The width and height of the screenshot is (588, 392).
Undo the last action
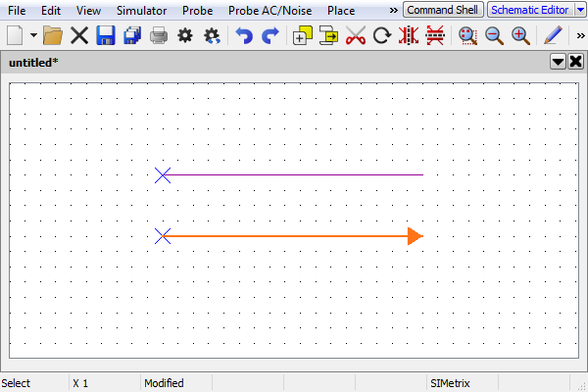[x=244, y=36]
